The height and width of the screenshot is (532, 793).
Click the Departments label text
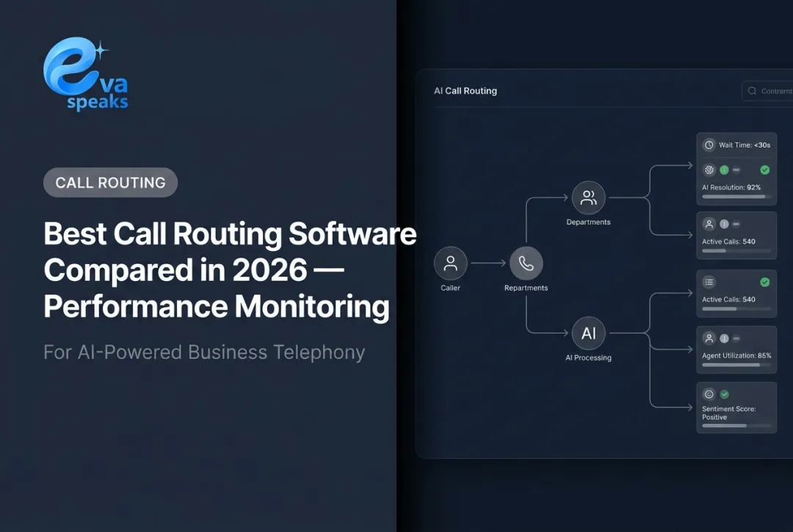(x=588, y=222)
